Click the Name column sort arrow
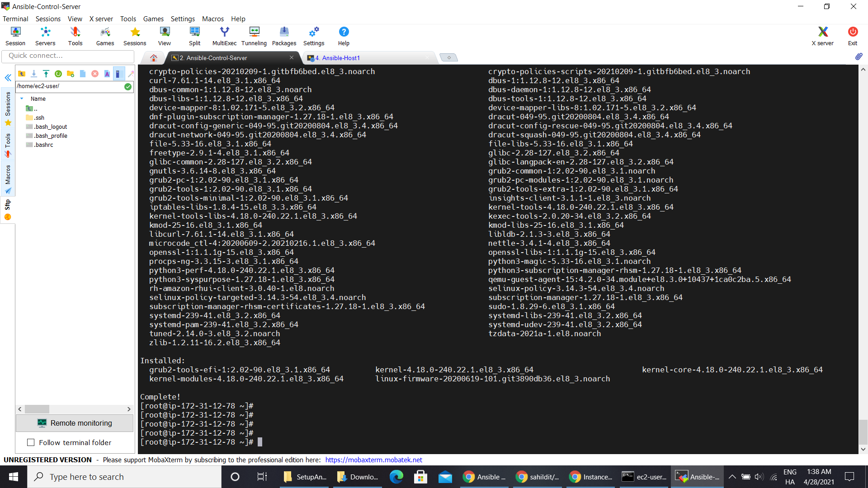 pyautogui.click(x=22, y=99)
